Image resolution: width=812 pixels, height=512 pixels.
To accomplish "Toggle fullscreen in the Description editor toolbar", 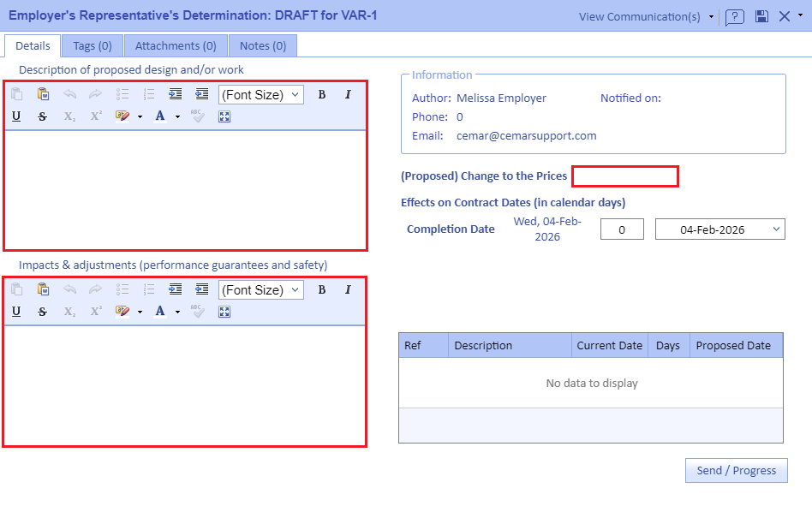I will (224, 116).
